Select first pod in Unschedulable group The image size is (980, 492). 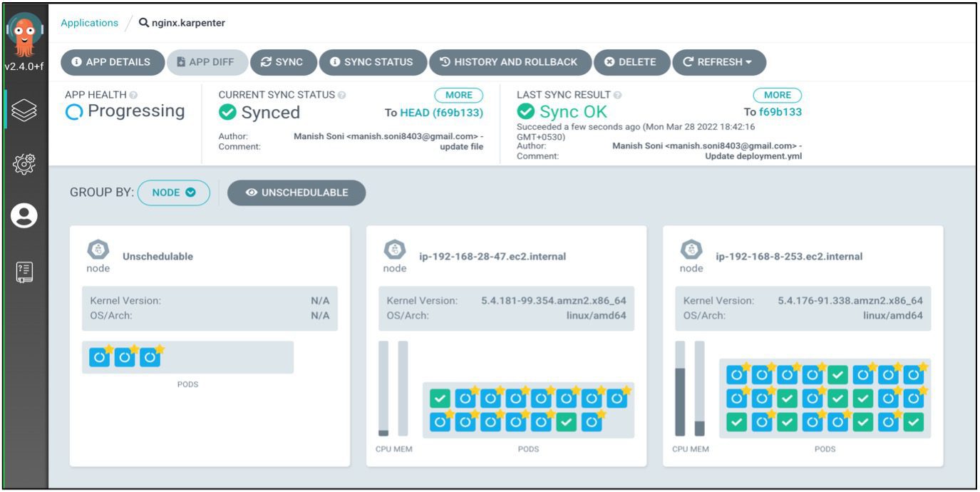[x=99, y=357]
